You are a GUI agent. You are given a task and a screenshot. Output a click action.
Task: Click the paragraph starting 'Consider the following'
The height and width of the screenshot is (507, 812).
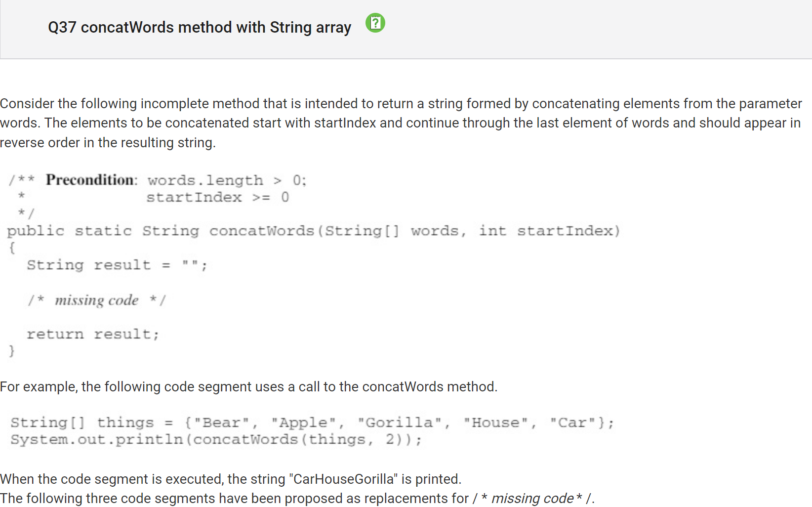tap(401, 123)
